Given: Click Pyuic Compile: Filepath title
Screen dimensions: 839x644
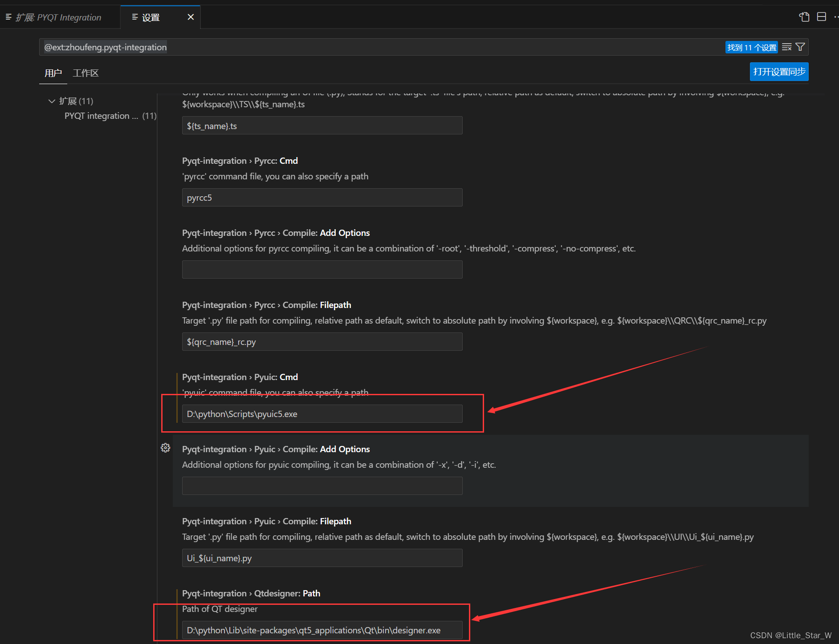Looking at the screenshot, I should click(x=267, y=521).
